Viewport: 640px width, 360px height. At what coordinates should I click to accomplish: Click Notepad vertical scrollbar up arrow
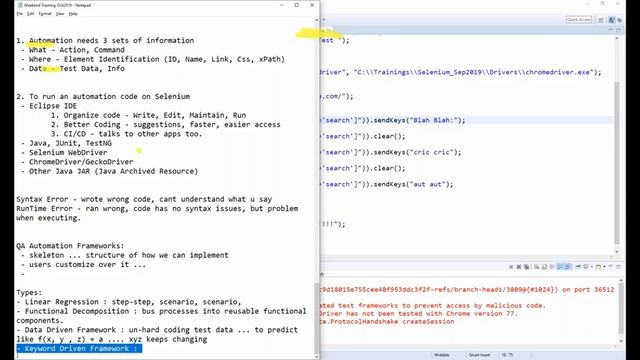pyautogui.click(x=317, y=20)
